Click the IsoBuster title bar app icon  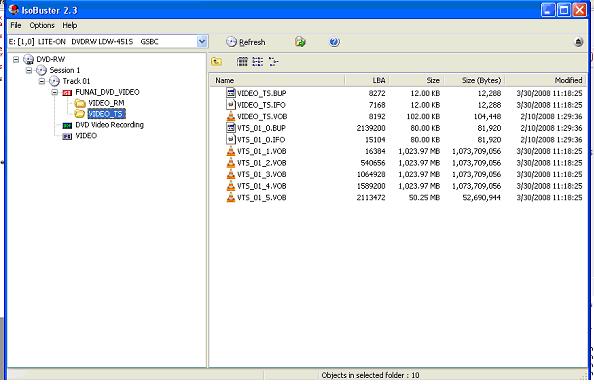[x=14, y=9]
